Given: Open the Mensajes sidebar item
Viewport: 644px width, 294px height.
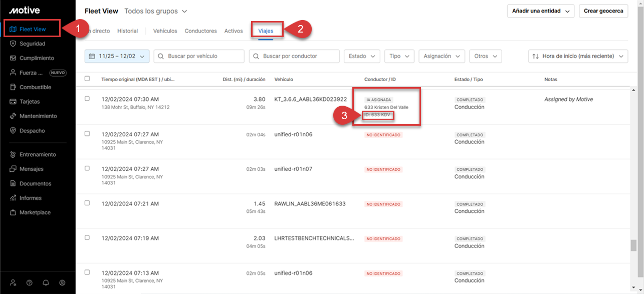Looking at the screenshot, I should click(31, 169).
